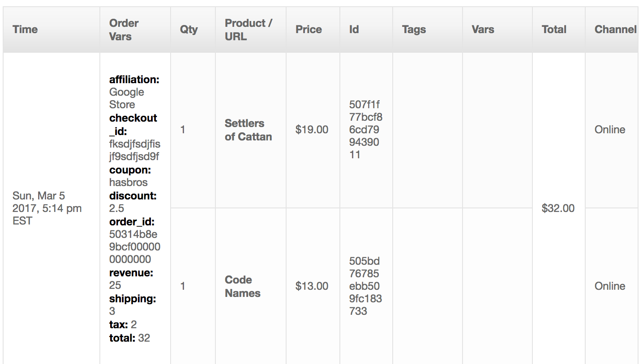Click the Total column header
This screenshot has width=643, height=364.
click(554, 30)
